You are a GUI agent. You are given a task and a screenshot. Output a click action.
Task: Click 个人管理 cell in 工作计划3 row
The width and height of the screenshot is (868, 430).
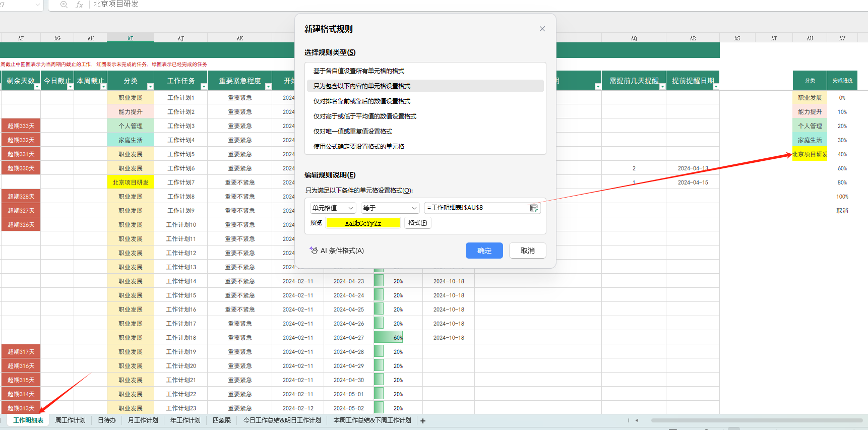pos(131,126)
